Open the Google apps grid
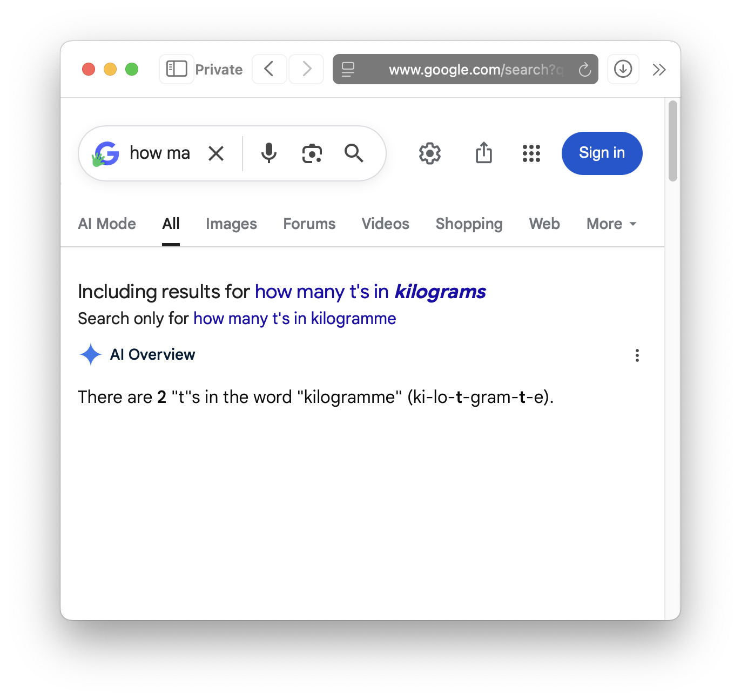This screenshot has height=700, width=741. click(x=531, y=153)
